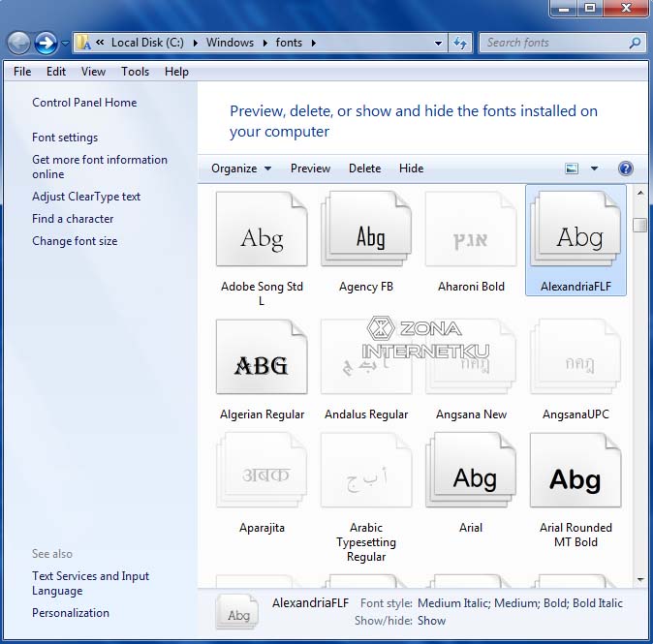Open Control Panel Home link
Screen dimensions: 653x644
(x=84, y=103)
